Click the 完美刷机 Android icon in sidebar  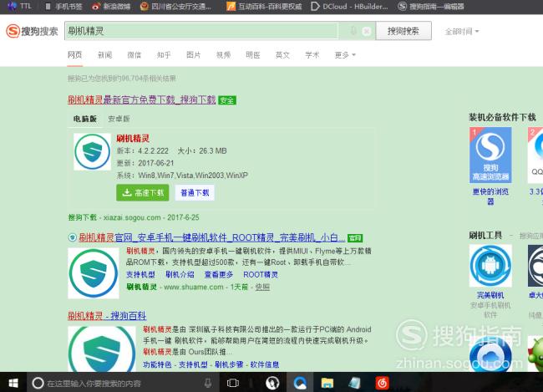tap(490, 266)
